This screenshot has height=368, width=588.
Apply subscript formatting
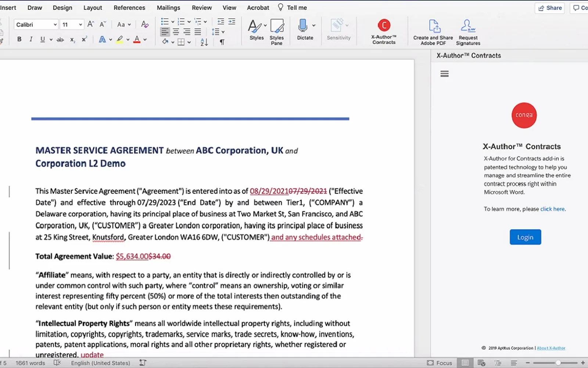[x=72, y=39]
